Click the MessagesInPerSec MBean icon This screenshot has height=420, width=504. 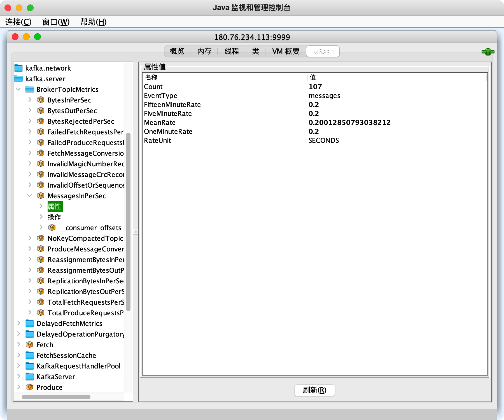coord(41,196)
